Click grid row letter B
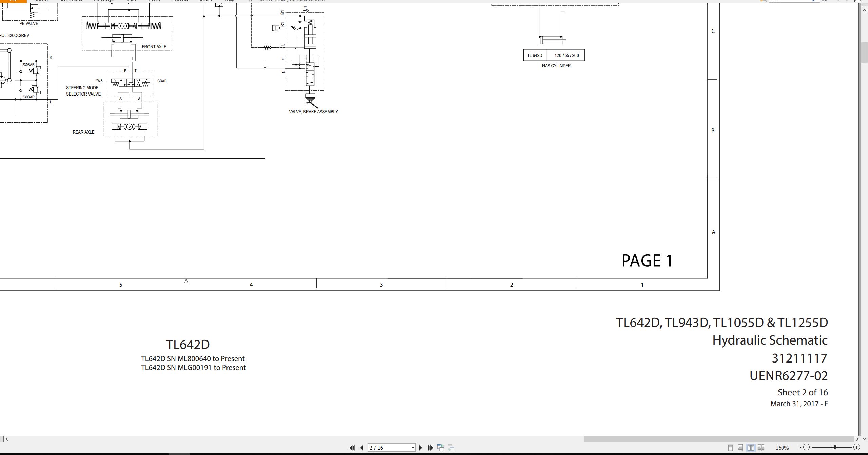868x455 pixels. pos(713,130)
